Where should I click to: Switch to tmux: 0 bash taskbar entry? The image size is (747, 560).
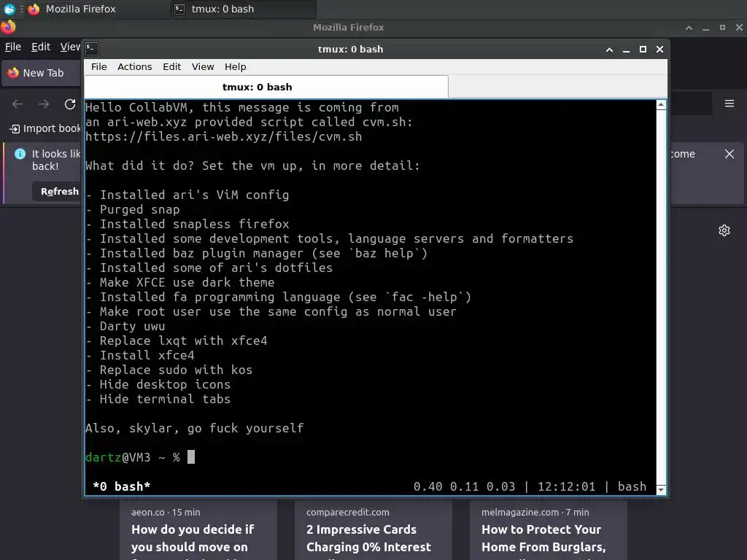[x=243, y=9]
